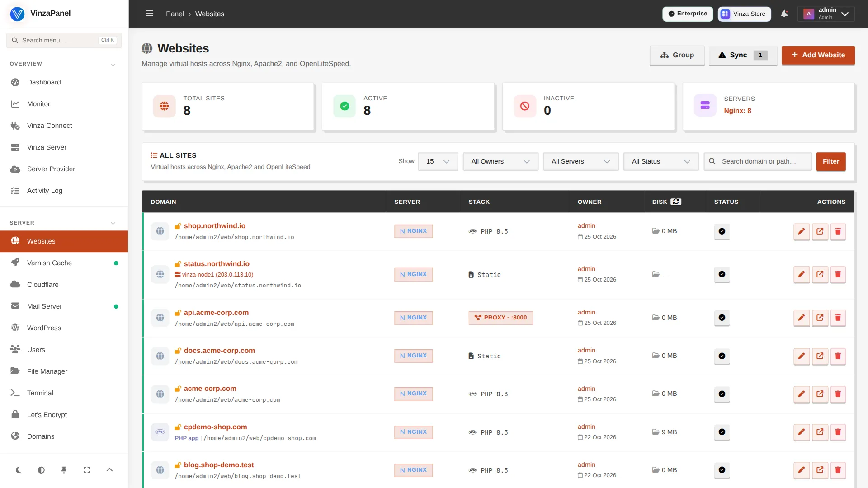Screen dimensions: 868x488
Task: Toggle status of shop.northwind.io
Action: (x=722, y=231)
